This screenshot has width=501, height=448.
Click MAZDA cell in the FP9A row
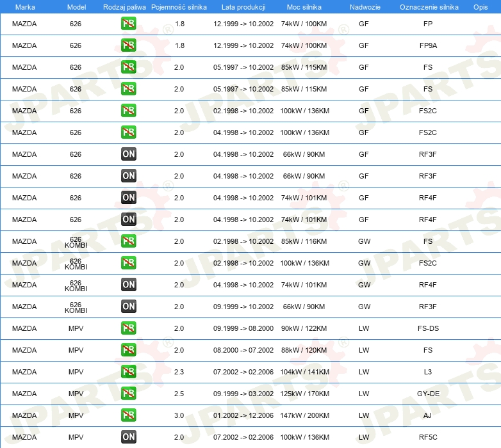pyautogui.click(x=24, y=45)
